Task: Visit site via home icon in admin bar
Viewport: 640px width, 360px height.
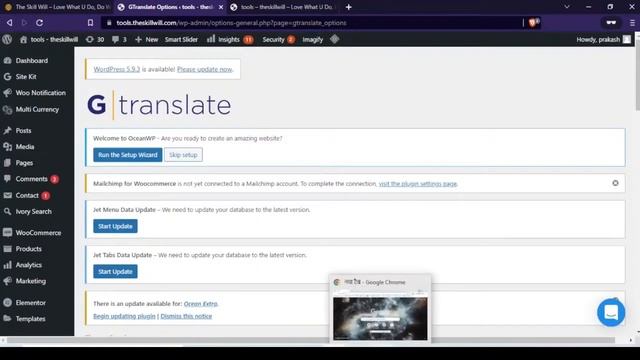Action: (49, 40)
